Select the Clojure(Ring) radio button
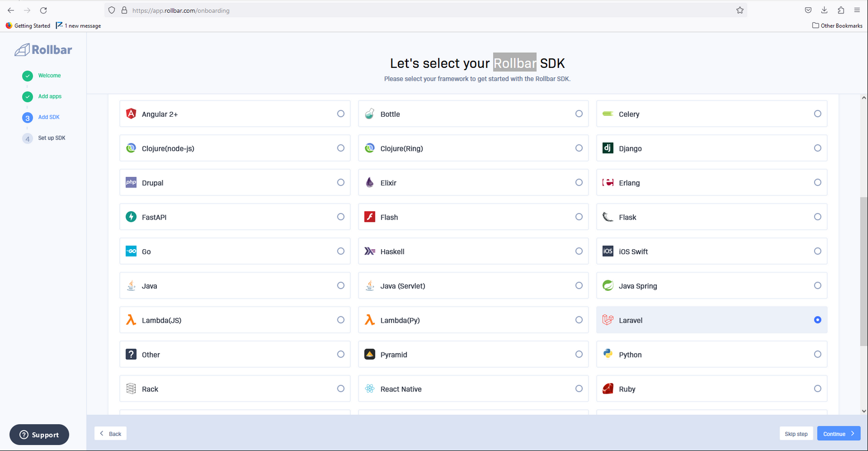 [579, 148]
